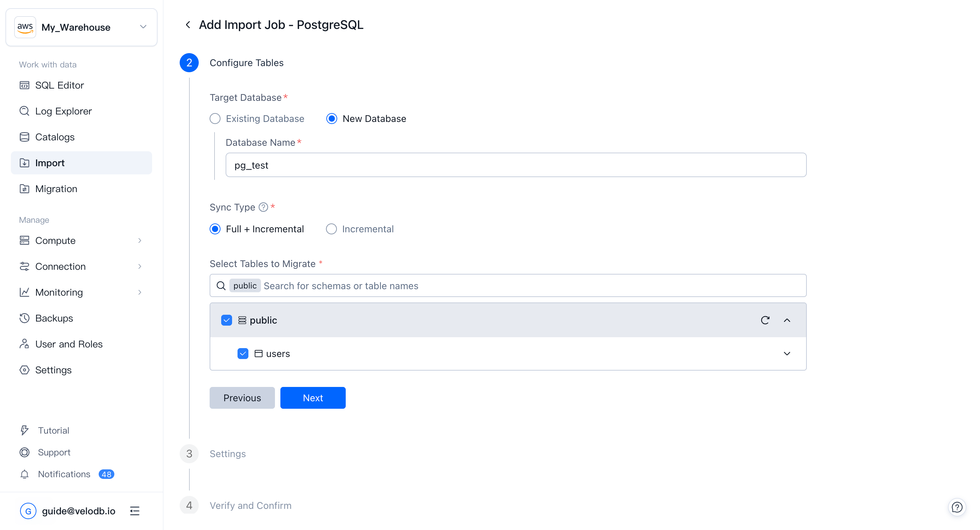Click the search magnifier icon in tables field
This screenshot has height=530, width=980.
click(x=221, y=285)
